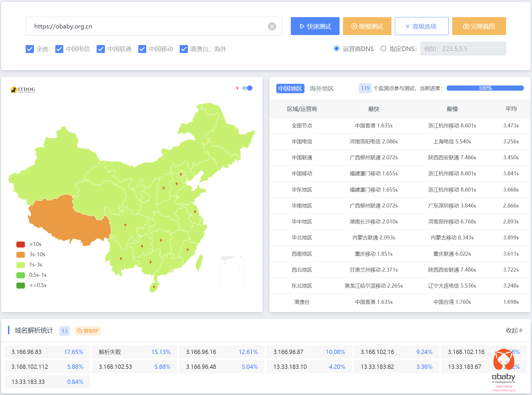Uncheck the 全选 checkbox
Viewport: 532px width, 395px height.
pos(30,49)
